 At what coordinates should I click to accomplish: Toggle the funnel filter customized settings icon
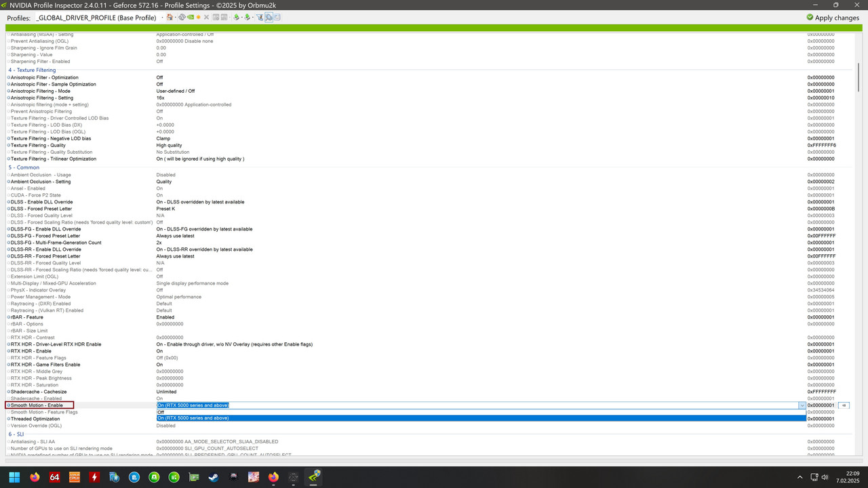(x=260, y=18)
